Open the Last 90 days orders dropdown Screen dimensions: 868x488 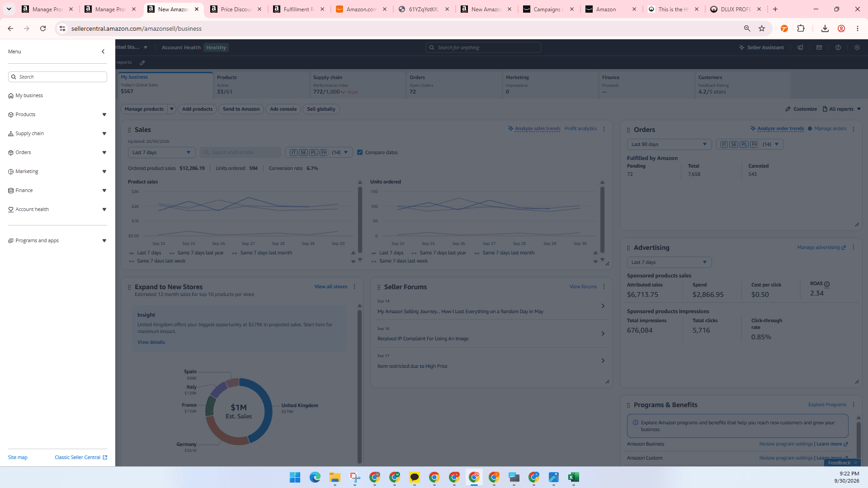click(x=669, y=144)
